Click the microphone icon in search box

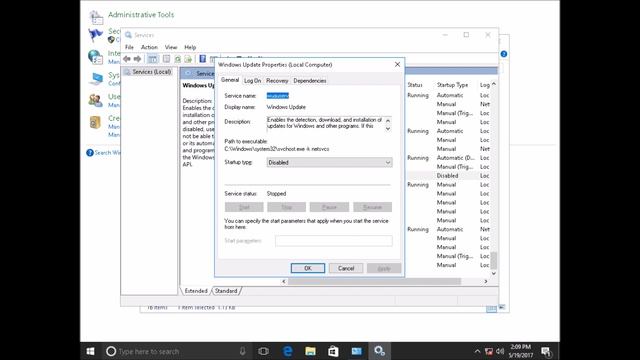(x=242, y=351)
